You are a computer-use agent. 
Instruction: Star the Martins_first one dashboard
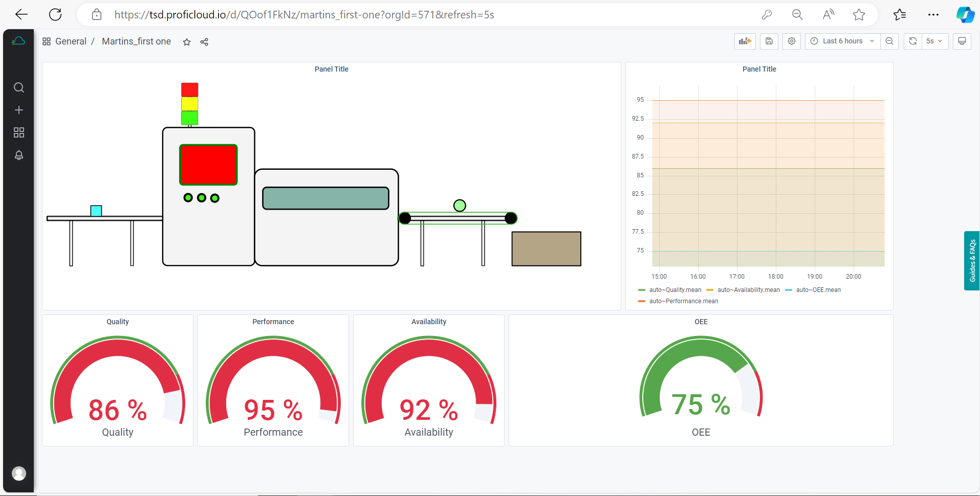click(x=187, y=42)
